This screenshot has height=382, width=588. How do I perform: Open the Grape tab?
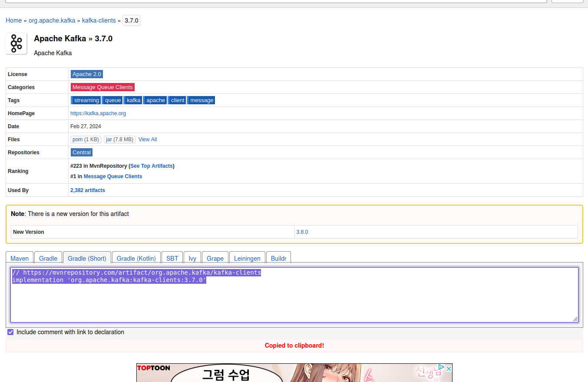click(x=215, y=258)
